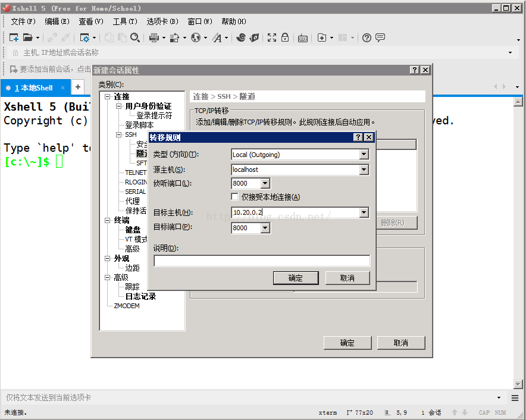
Task: Click terminal scrollbar down arrow
Action: pos(518,384)
